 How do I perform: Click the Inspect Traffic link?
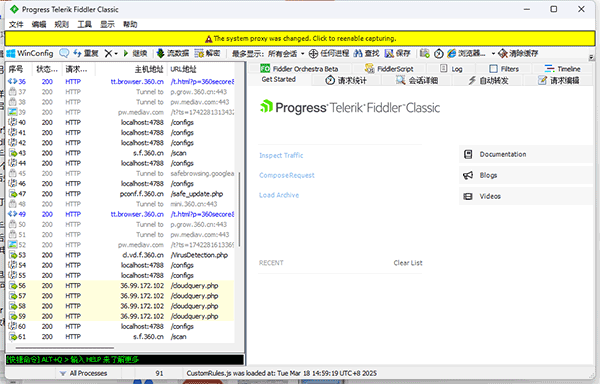pyautogui.click(x=281, y=155)
